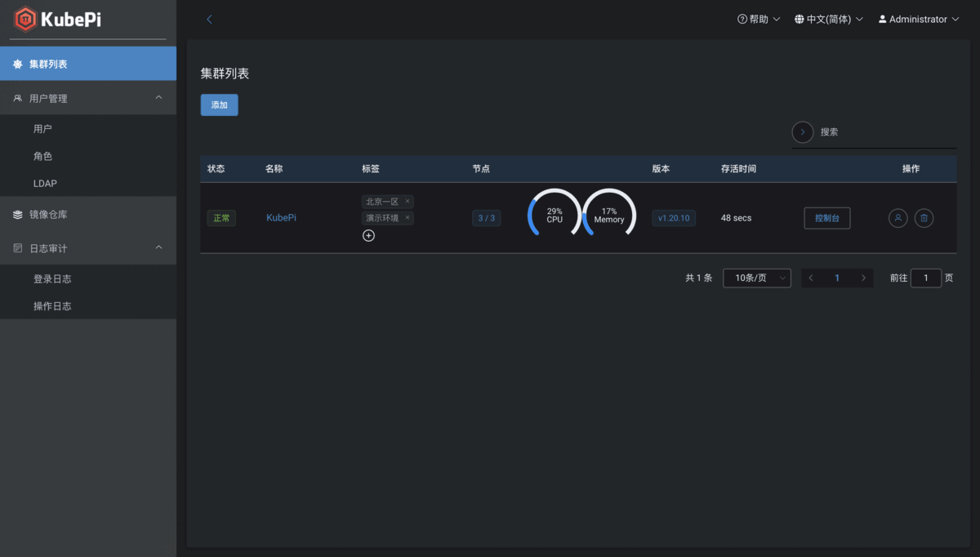
Task: Click the Administrator user avatar icon
Action: pos(883,20)
